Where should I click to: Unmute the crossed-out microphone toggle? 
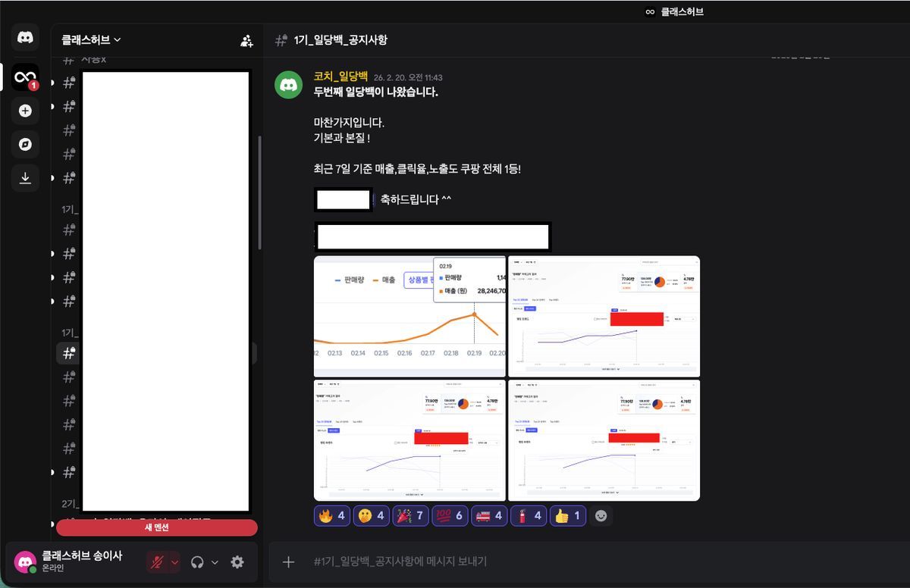point(157,561)
